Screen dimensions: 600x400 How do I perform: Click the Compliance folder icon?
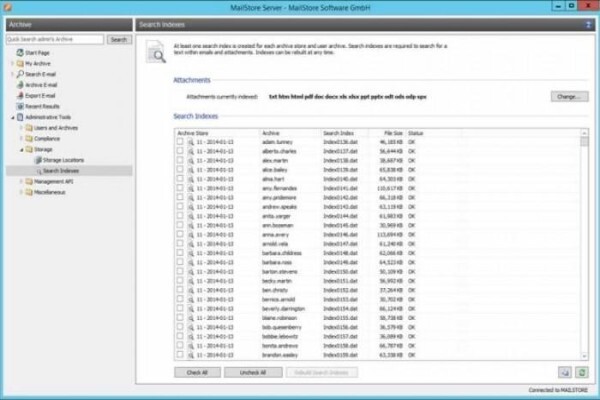coord(29,139)
